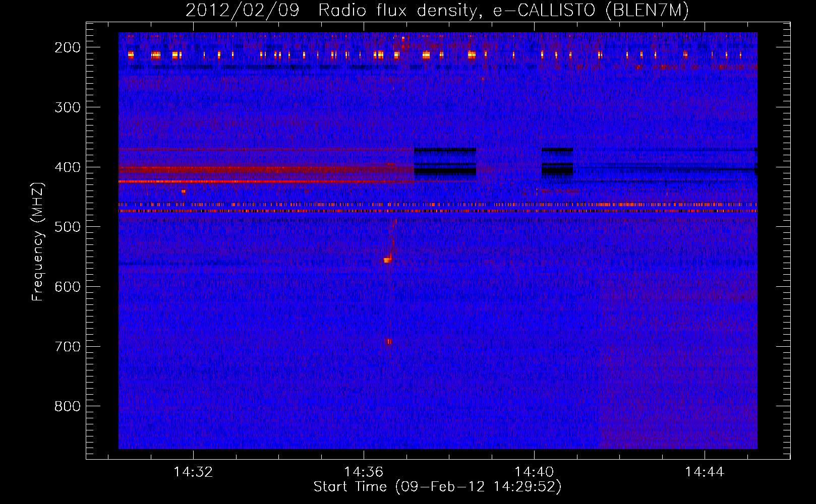
Task: Click the 500 frequency tick label
Action: point(68,227)
